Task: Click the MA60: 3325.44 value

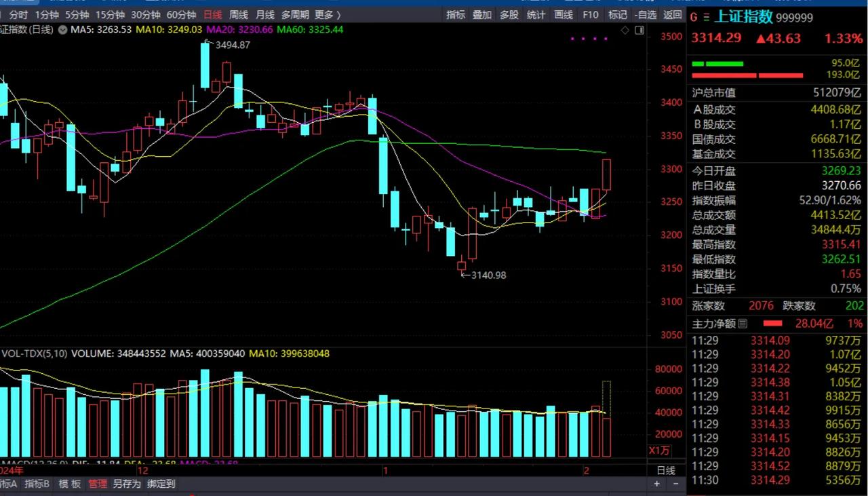Action: 310,29
